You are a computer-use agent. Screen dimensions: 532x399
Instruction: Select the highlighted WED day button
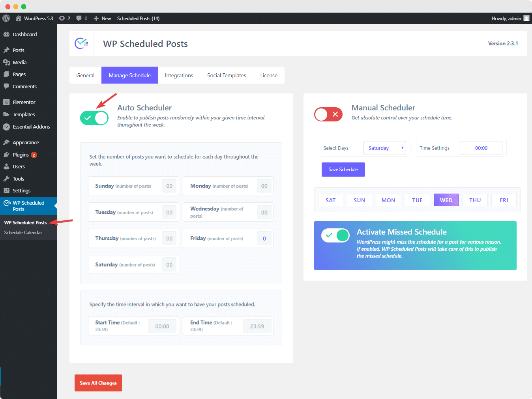click(446, 200)
